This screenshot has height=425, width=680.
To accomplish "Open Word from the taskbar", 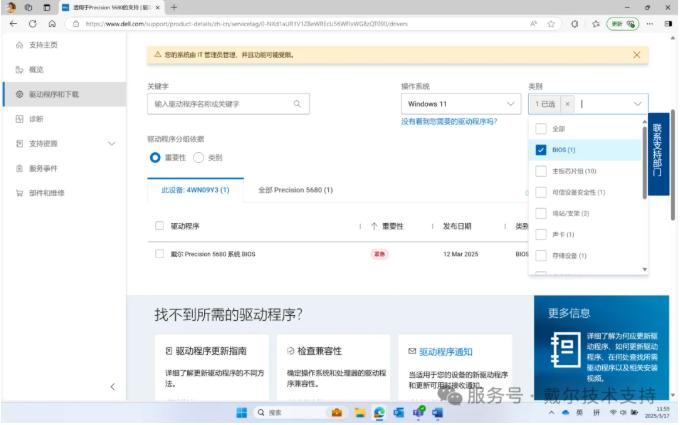I will pyautogui.click(x=437, y=413).
